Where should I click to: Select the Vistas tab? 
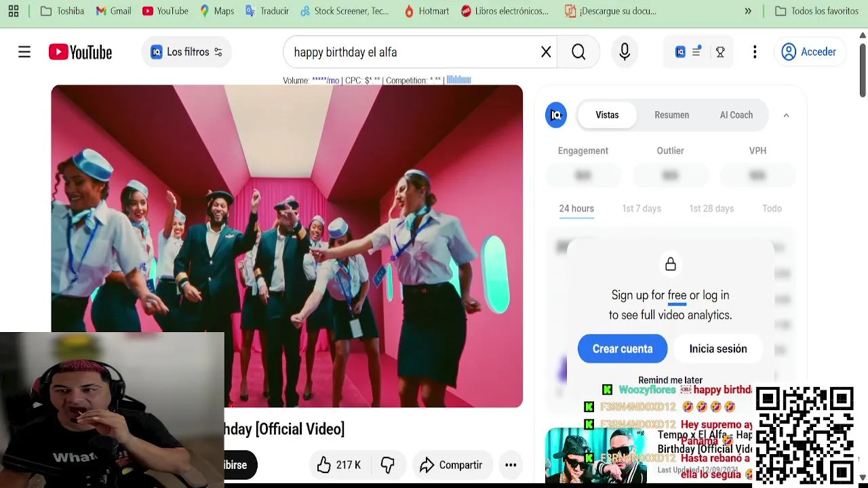[607, 115]
